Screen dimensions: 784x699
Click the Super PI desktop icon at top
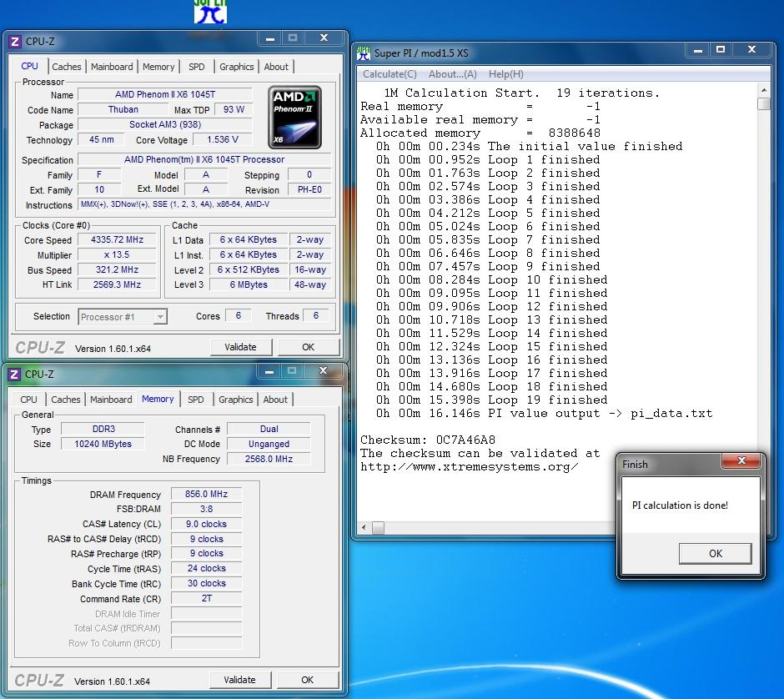[x=210, y=12]
